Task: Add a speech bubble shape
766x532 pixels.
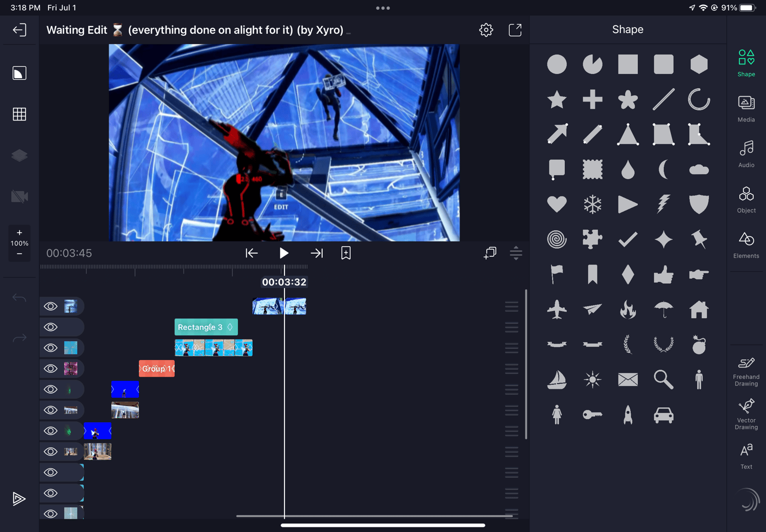Action: [x=557, y=170]
